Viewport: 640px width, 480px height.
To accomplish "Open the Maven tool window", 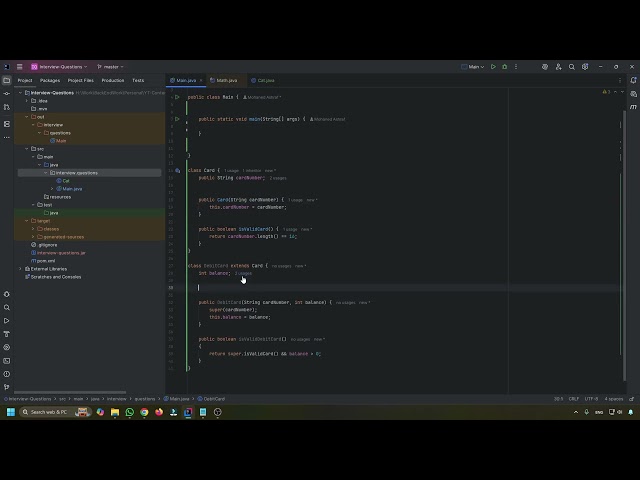I will pyautogui.click(x=633, y=106).
